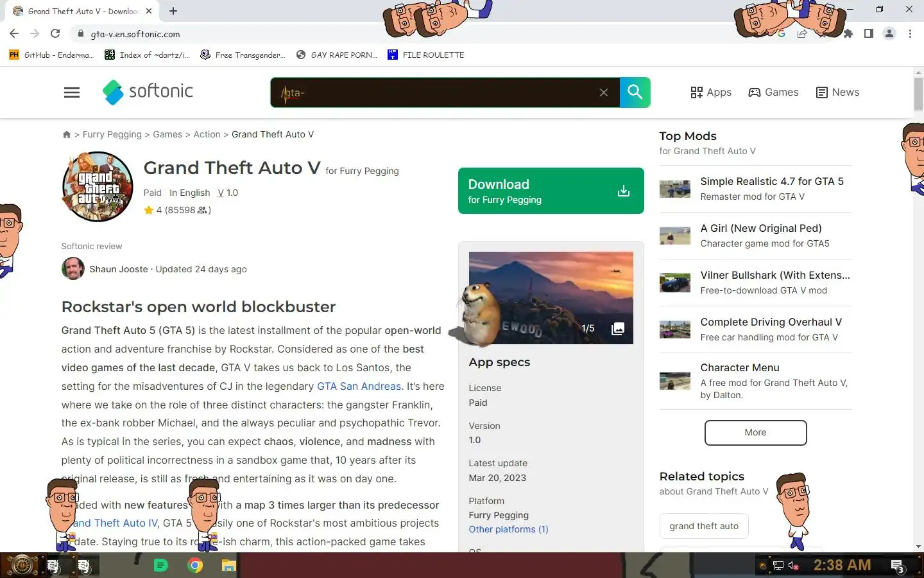Select the Grand Theft Auto V browser tab
Image resolution: width=924 pixels, height=578 pixels.
click(x=82, y=11)
